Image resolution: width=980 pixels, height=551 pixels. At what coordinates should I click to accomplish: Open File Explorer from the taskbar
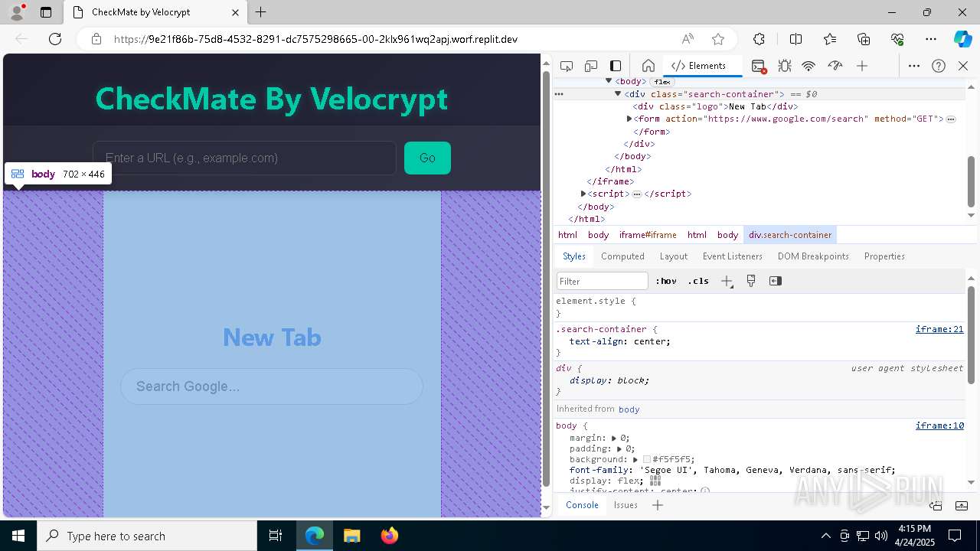click(352, 536)
